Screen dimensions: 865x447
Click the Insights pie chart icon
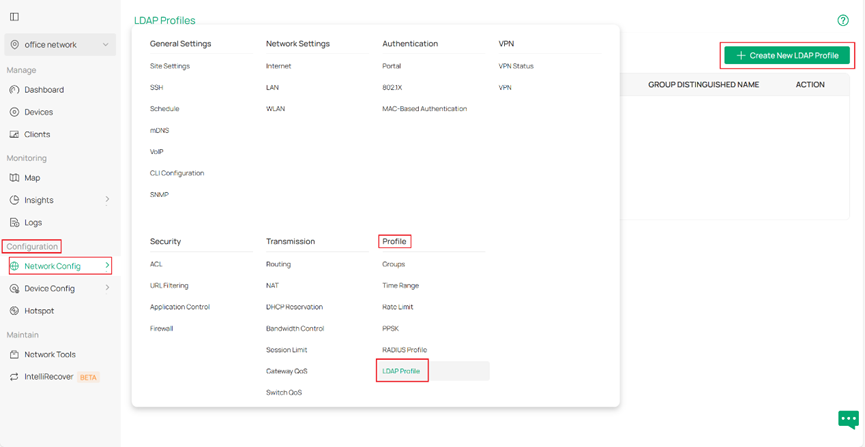(x=14, y=200)
